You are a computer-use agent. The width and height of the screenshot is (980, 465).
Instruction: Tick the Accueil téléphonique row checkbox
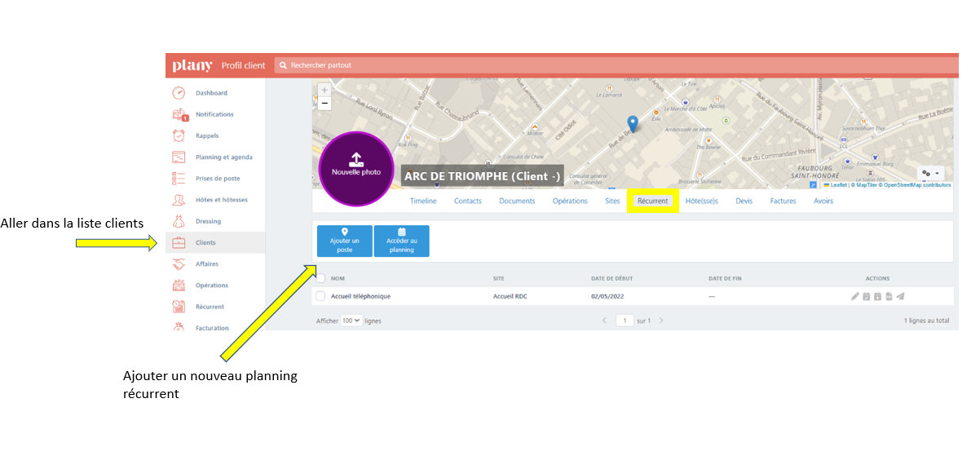pos(320,296)
